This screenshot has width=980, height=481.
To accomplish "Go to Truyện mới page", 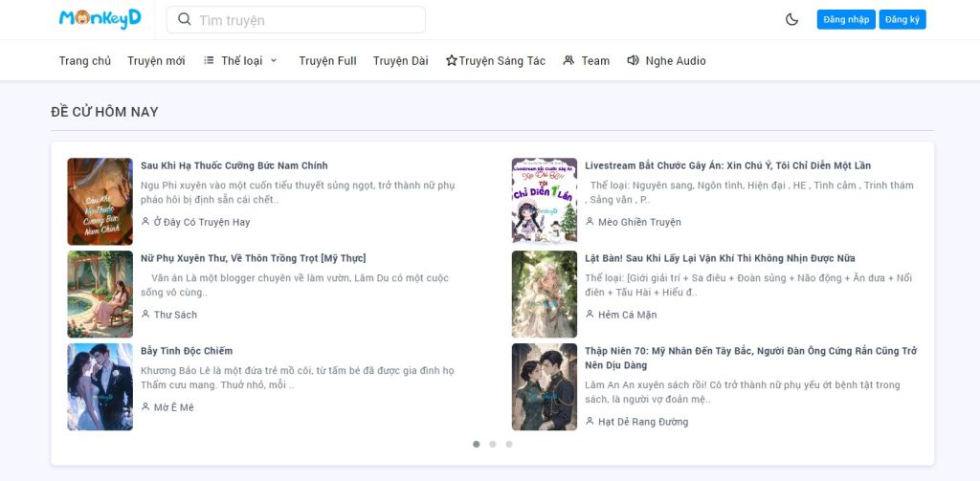I will coord(156,61).
